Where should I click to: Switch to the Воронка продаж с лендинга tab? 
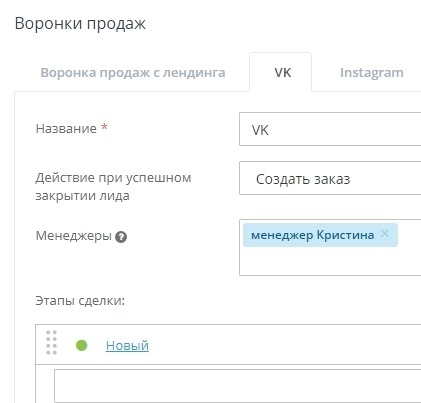point(133,73)
